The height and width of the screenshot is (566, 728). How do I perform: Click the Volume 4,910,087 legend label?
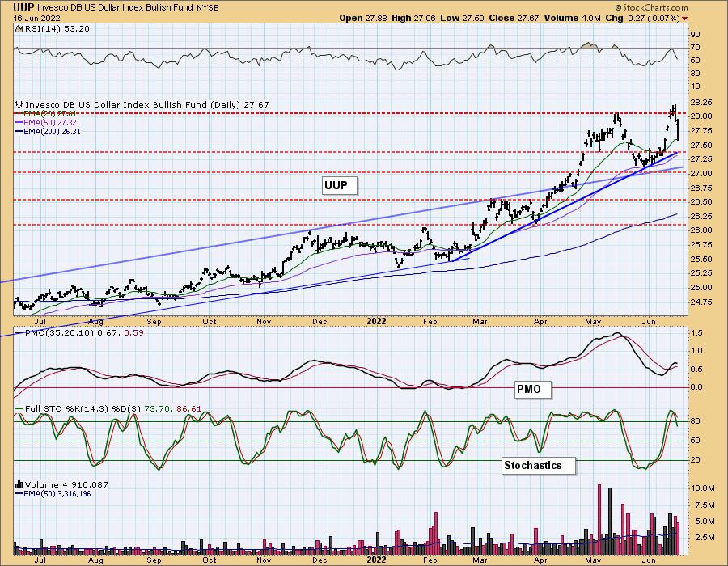[x=61, y=485]
